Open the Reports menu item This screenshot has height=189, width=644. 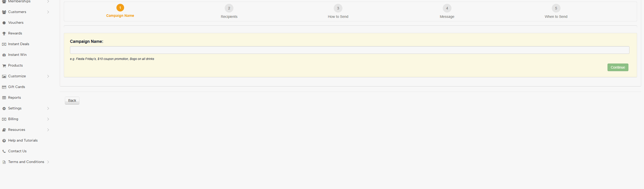pyautogui.click(x=15, y=97)
